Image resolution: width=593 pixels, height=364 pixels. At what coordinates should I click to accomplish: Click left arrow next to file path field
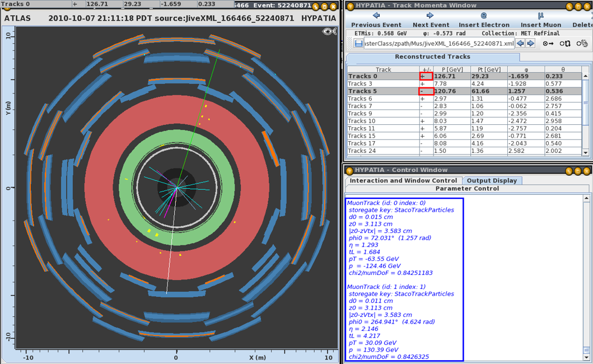coord(520,44)
